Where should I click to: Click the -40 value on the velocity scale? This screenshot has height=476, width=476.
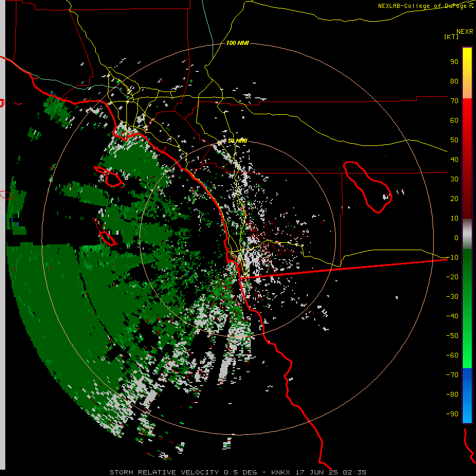click(x=452, y=316)
